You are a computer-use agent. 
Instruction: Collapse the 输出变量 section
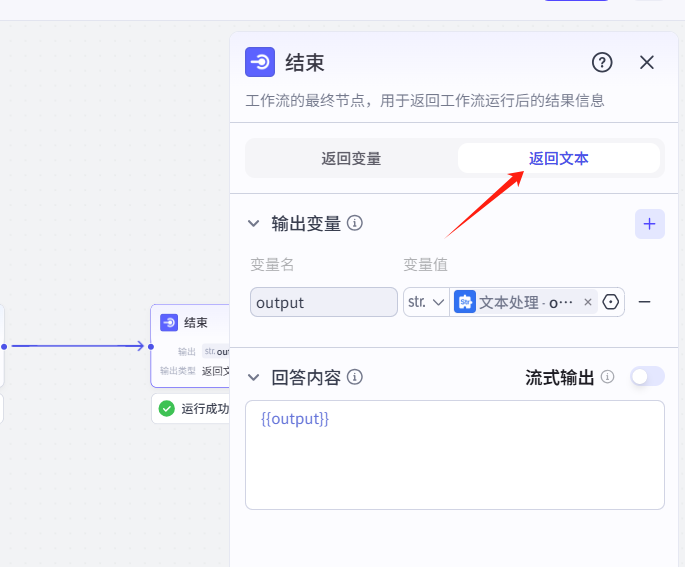click(x=254, y=224)
